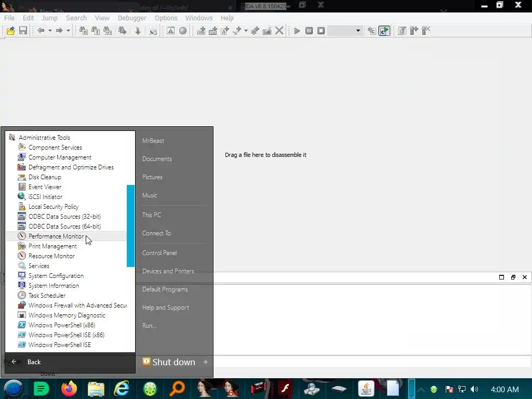Screen dimensions: 532x399
Task: Jump forward with the right arrow
Action: point(59,31)
